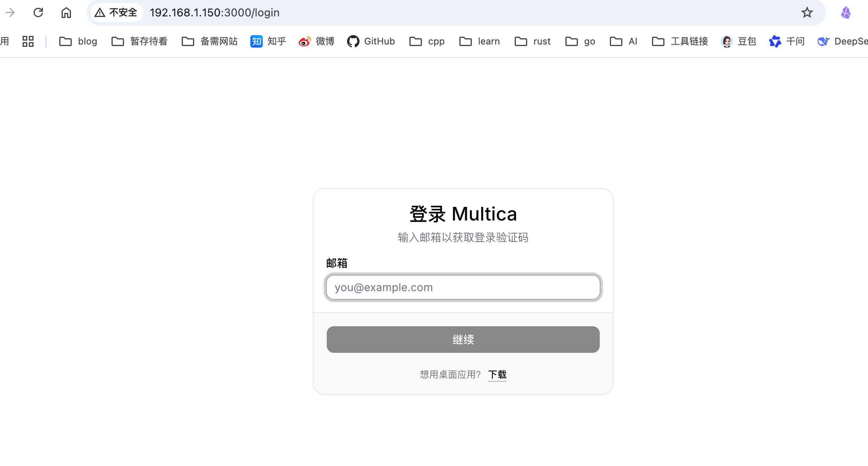Screen dimensions: 868x466
Task: Click the 继续 continue button
Action: pos(463,340)
